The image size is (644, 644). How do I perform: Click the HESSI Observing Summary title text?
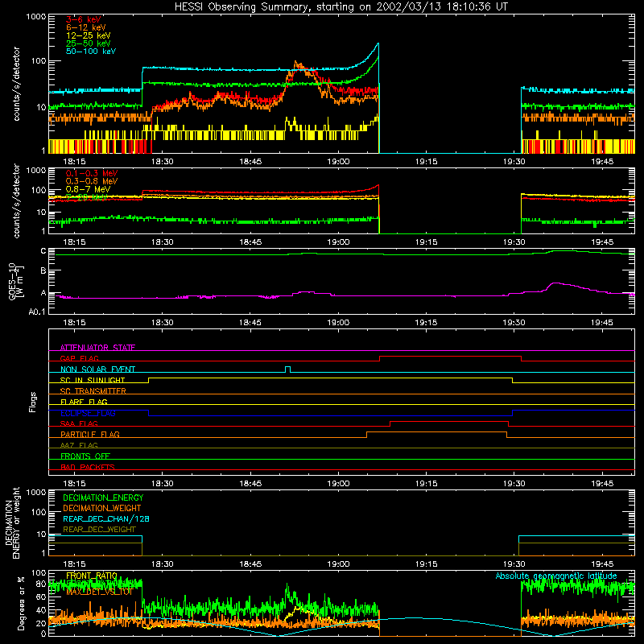(x=341, y=7)
